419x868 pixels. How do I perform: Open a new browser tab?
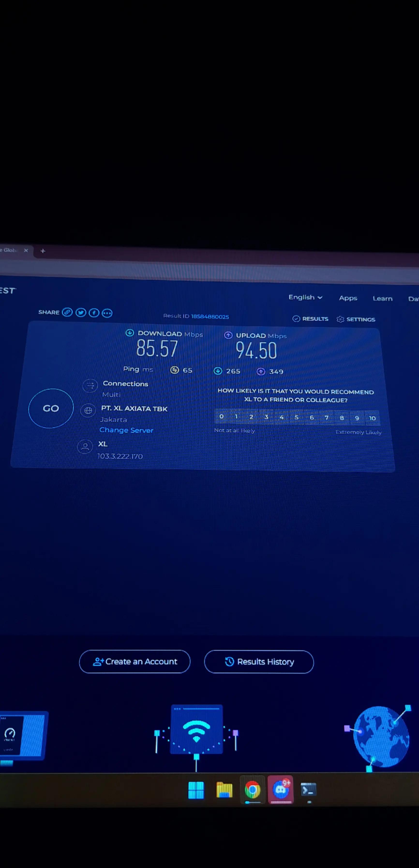[x=43, y=251]
